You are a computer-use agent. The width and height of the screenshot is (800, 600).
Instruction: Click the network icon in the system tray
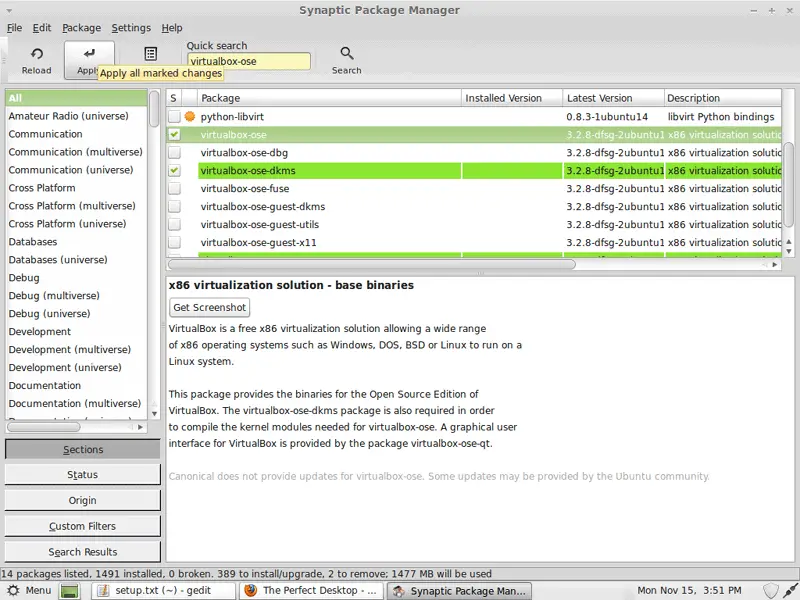click(790, 591)
